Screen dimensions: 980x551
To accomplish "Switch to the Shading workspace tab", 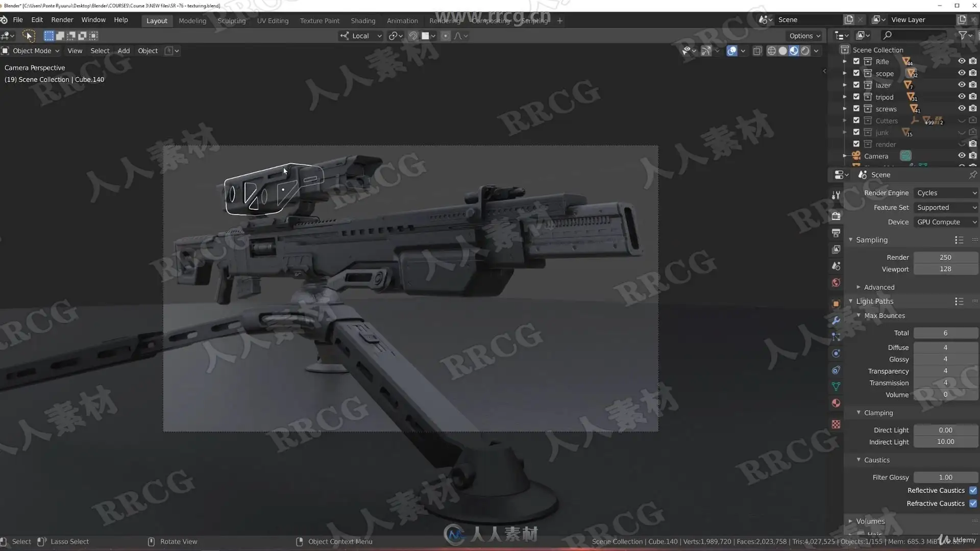I will point(363,20).
